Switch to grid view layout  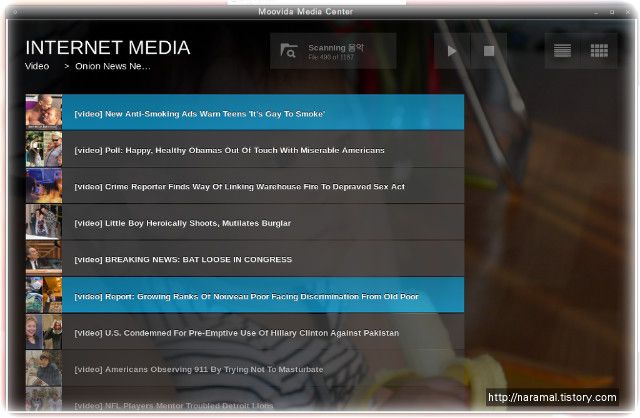[599, 51]
